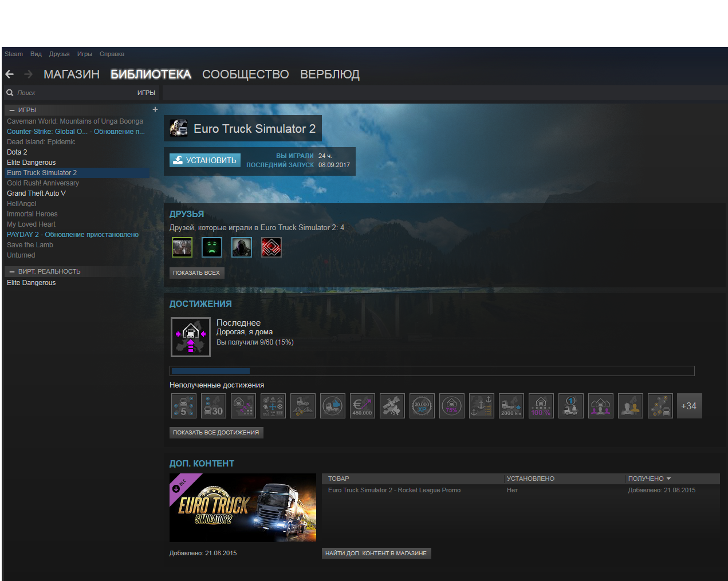The image size is (728, 581).
Task: Select the two drivers silhouette achievement icon
Action: (631, 406)
